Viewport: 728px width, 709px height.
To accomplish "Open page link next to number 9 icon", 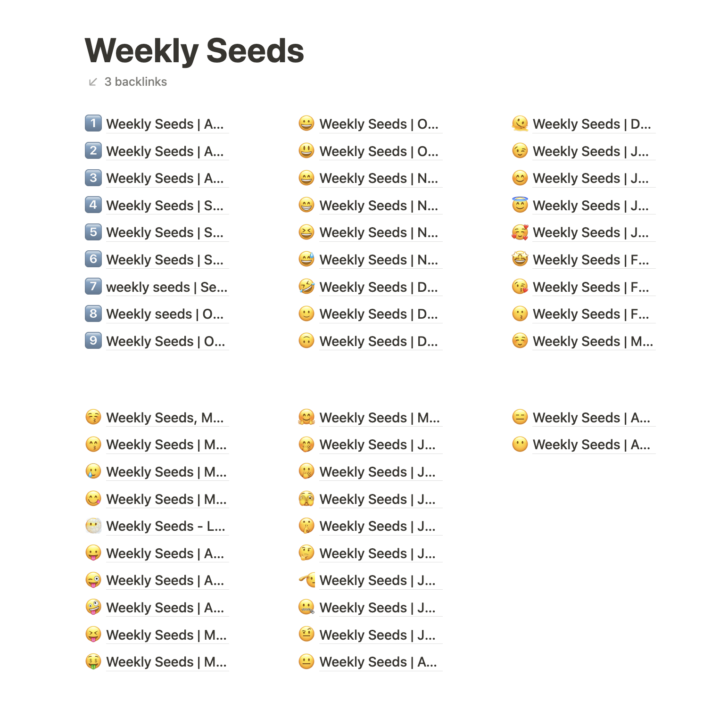I will tap(166, 341).
